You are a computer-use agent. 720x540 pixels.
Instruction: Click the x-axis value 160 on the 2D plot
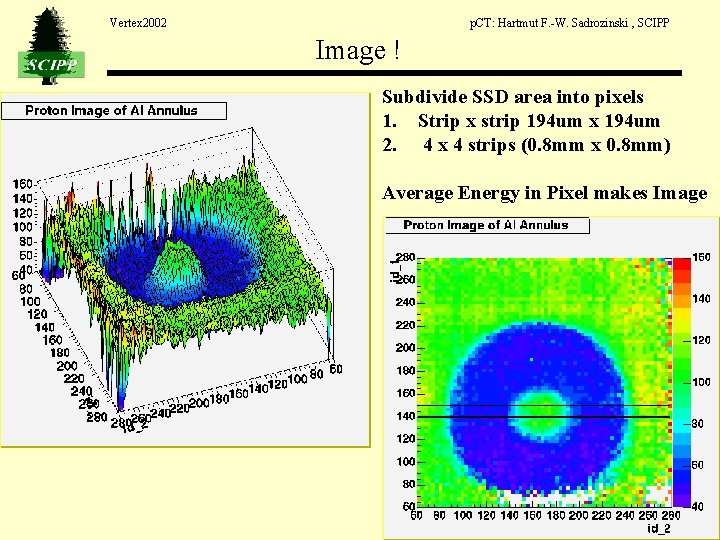click(x=532, y=515)
